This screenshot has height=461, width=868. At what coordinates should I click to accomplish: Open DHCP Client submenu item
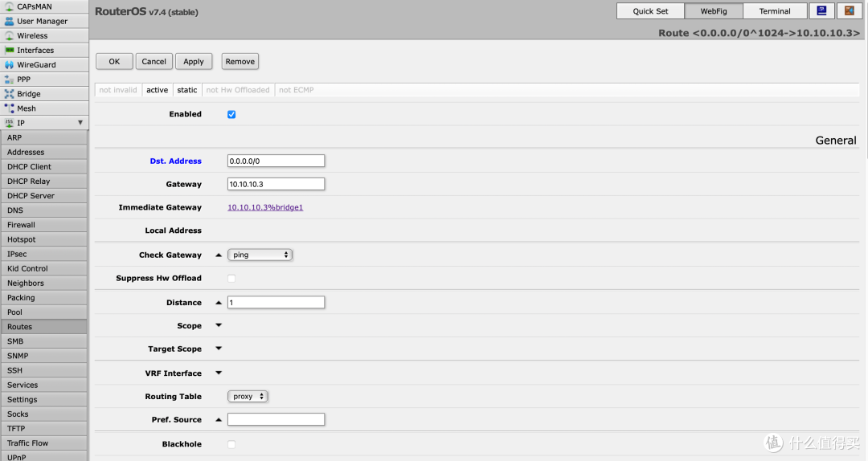43,166
